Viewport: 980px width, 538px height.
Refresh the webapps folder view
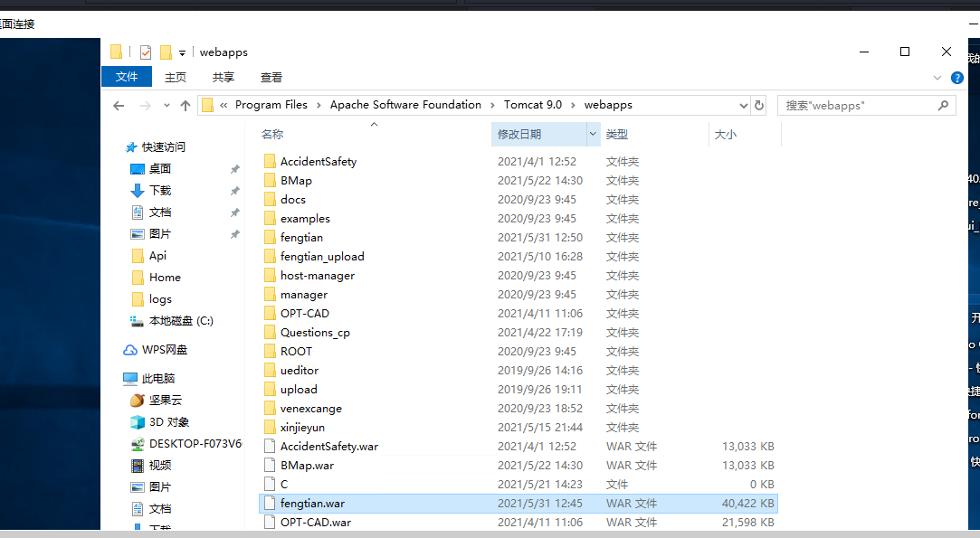pos(759,105)
